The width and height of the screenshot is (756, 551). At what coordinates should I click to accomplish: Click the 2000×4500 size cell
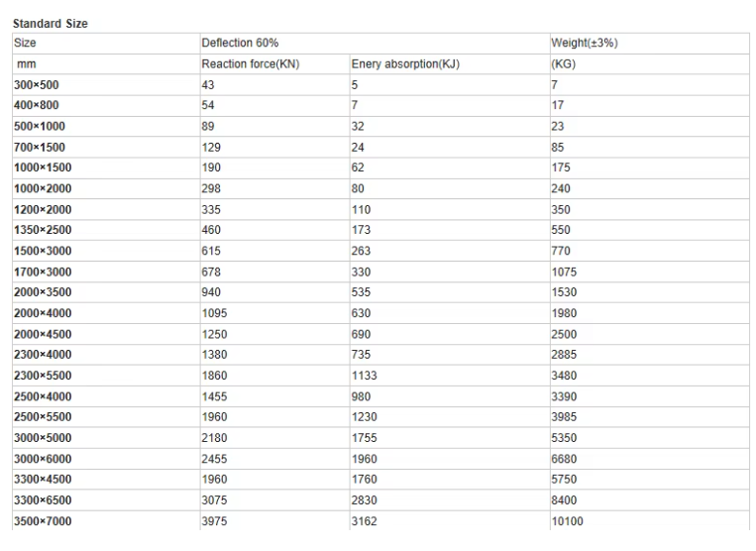[x=106, y=334]
